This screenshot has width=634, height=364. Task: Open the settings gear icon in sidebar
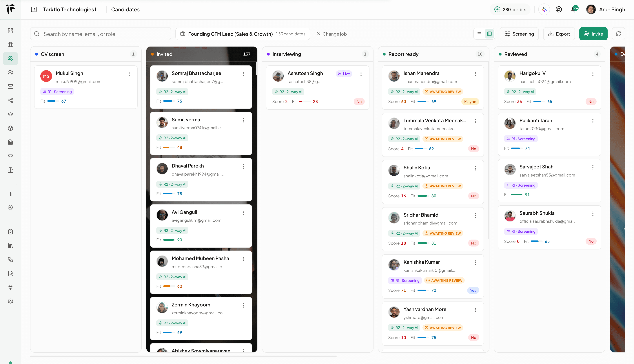(x=10, y=301)
